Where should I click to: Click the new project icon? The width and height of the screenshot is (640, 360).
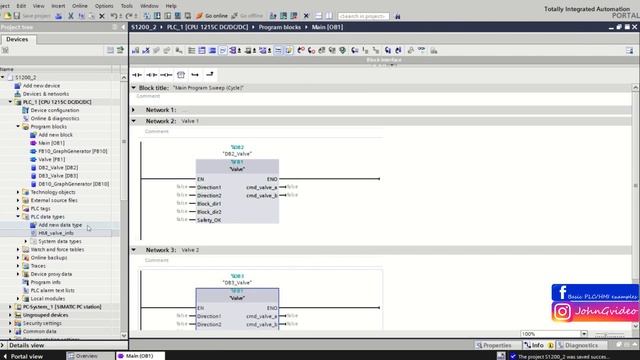[7, 16]
